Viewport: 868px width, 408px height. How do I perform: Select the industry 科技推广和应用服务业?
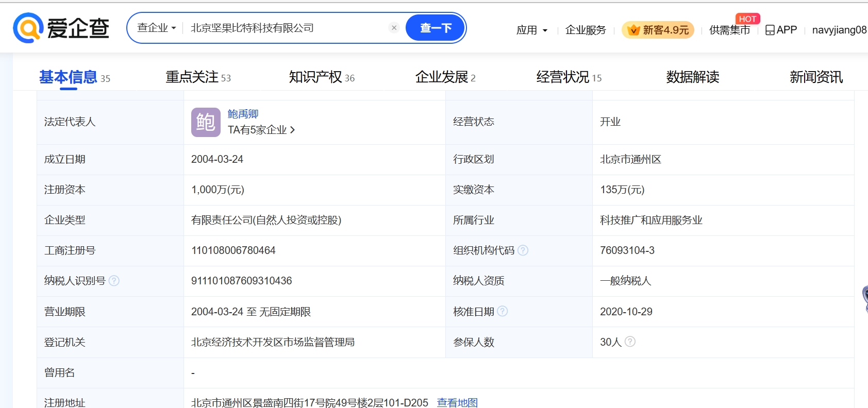[651, 220]
